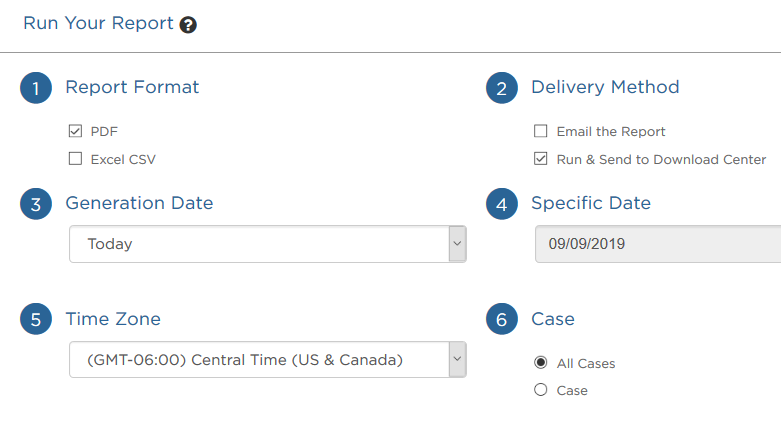Click the help question mark icon
This screenshot has height=435, width=781.
point(188,24)
